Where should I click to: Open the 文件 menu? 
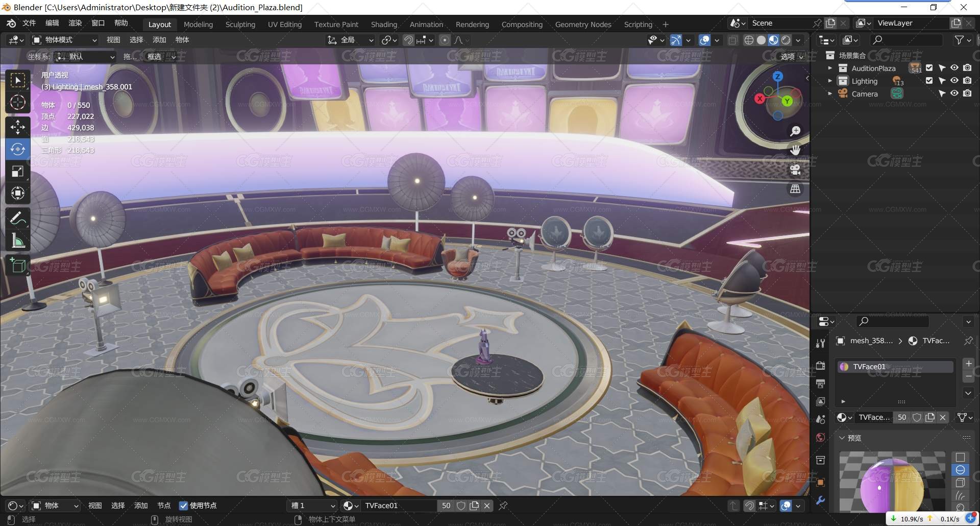(29, 23)
